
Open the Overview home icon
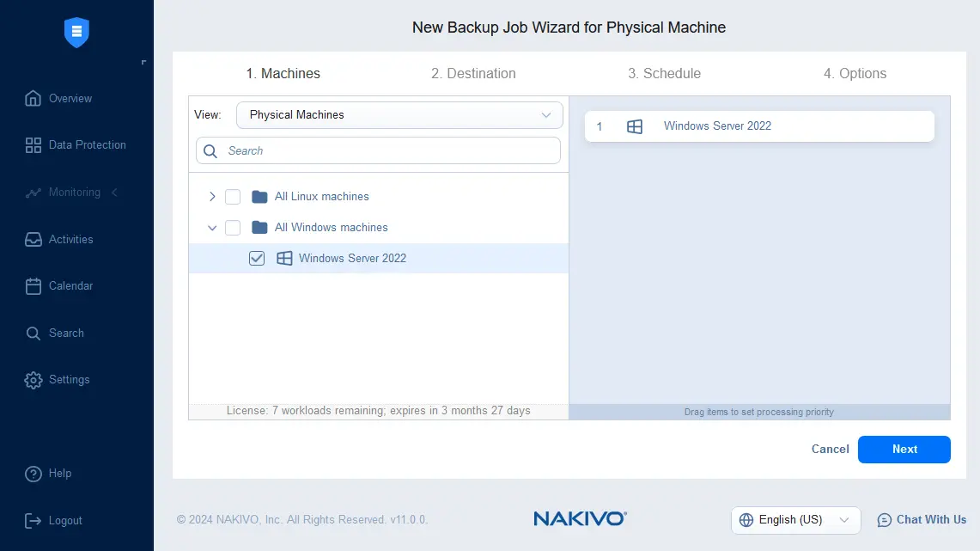[x=33, y=98]
